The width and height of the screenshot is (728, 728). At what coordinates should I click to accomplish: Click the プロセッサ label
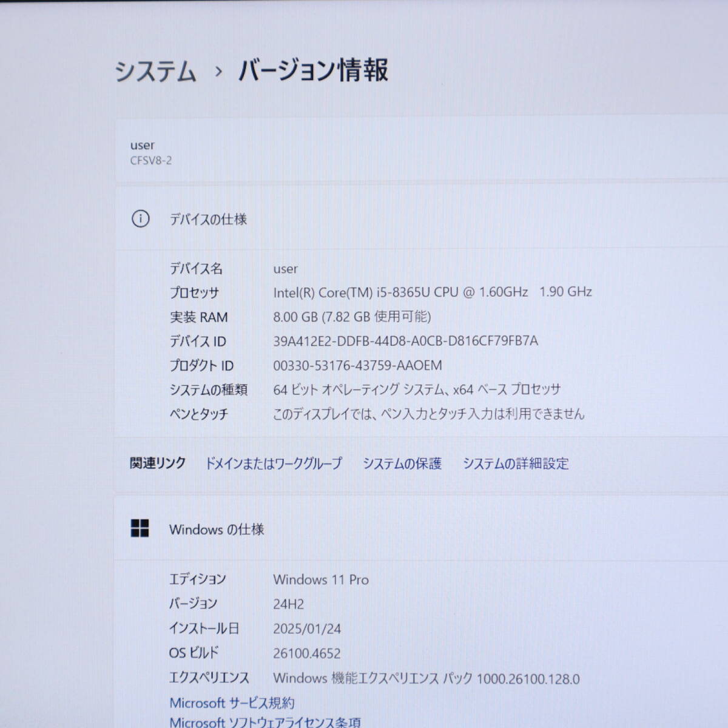[x=194, y=292]
